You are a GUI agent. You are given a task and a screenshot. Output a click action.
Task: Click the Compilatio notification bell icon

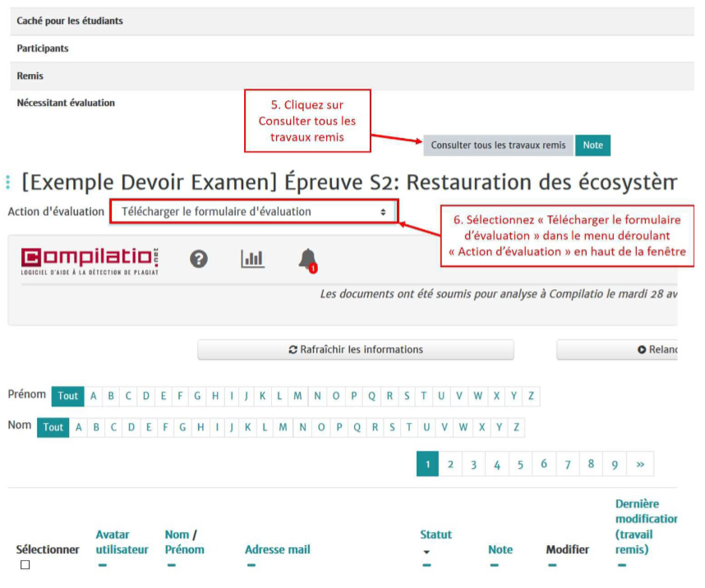308,260
